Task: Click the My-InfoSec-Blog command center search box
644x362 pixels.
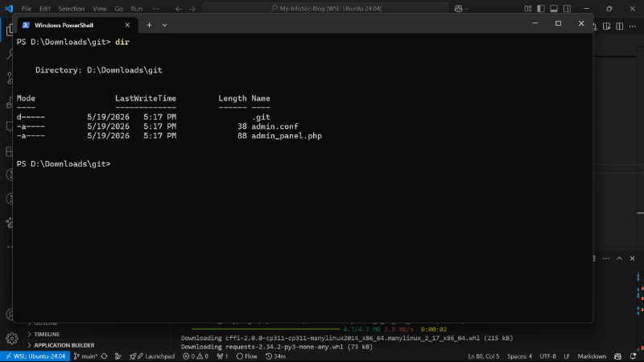Action: pyautogui.click(x=325, y=9)
